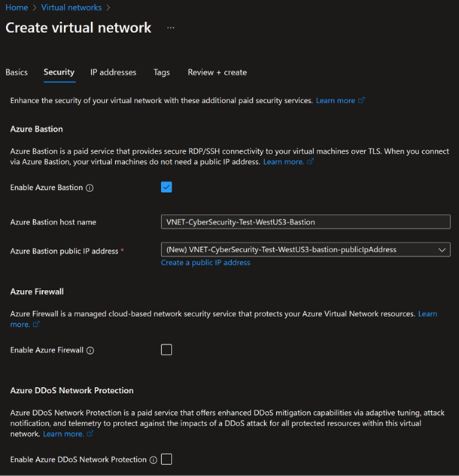Screen dimensions: 459x476
Task: Switch to the Basics tab
Action: [17, 72]
